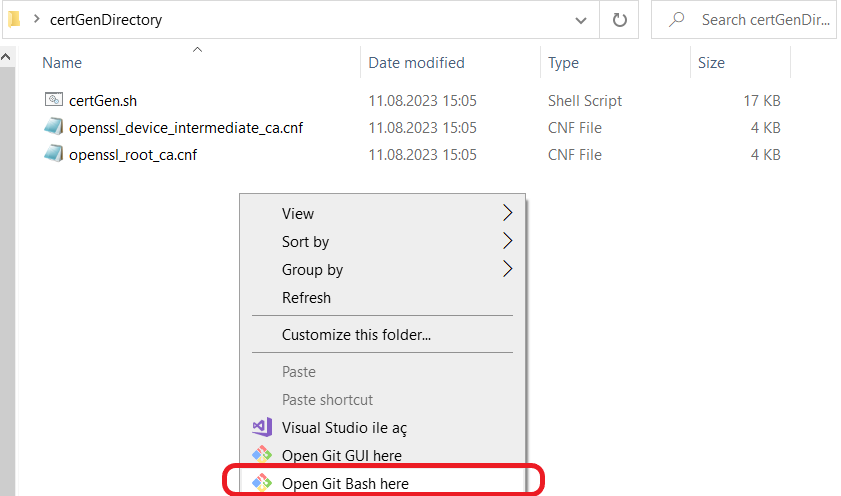The width and height of the screenshot is (841, 496).
Task: Select the openssl_device_intermediate_ca.cnf file icon
Action: click(54, 127)
